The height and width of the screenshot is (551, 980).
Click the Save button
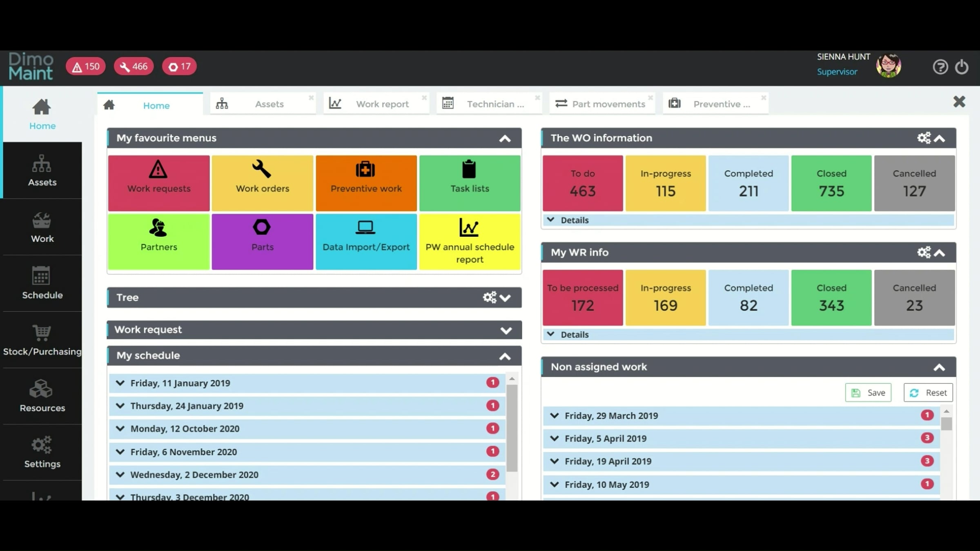click(x=868, y=393)
